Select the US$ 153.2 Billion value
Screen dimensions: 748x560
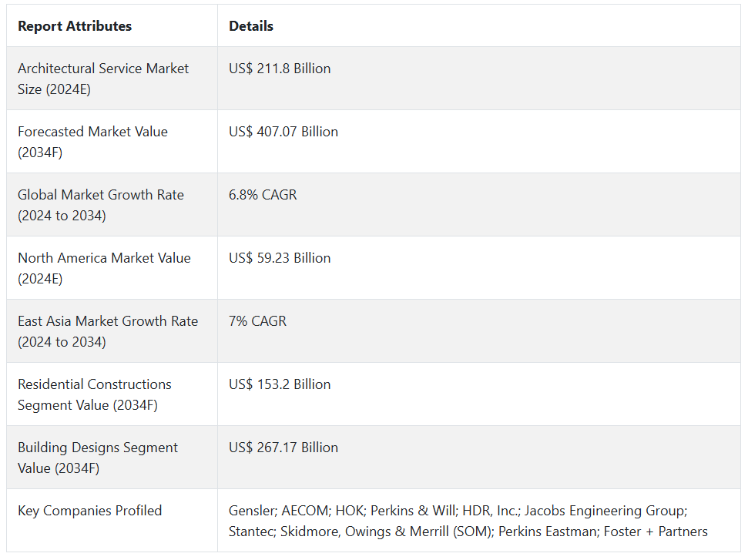pos(280,384)
